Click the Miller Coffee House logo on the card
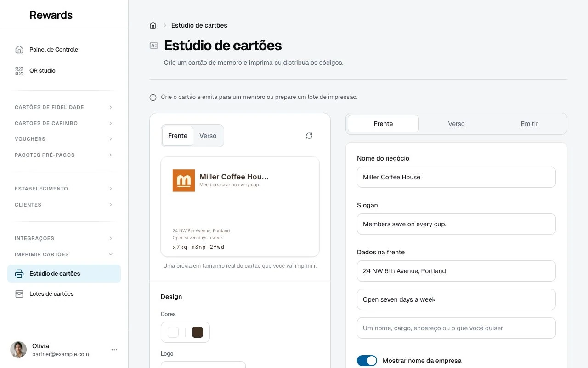This screenshot has height=368, width=588. pyautogui.click(x=184, y=180)
